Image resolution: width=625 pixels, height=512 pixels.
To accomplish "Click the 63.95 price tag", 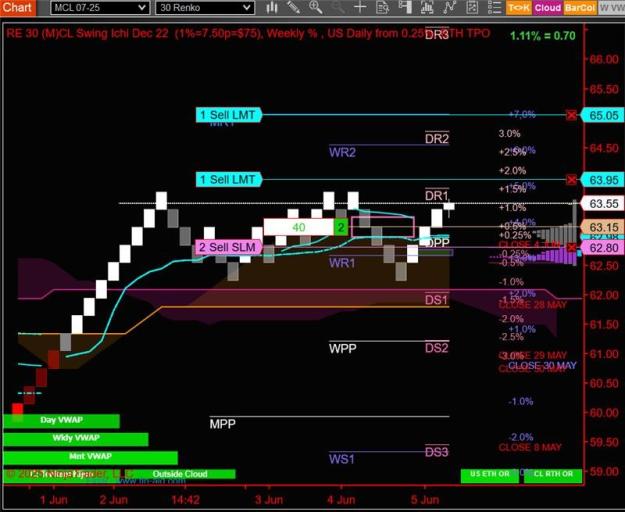I will [603, 180].
